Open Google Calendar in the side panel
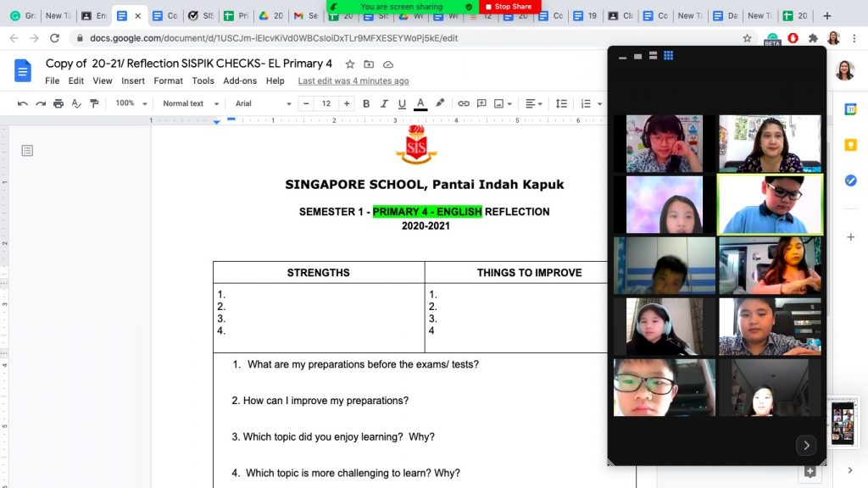868x488 pixels. click(850, 108)
